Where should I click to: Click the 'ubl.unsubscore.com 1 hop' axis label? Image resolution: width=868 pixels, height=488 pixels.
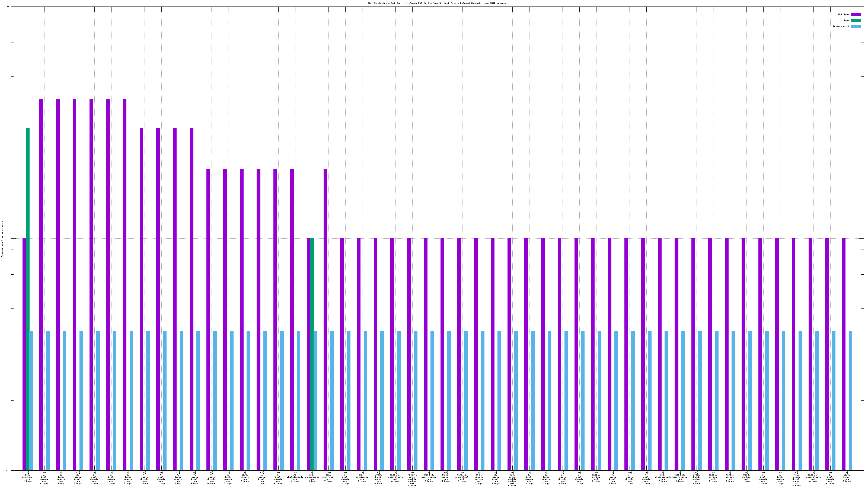pyautogui.click(x=312, y=477)
